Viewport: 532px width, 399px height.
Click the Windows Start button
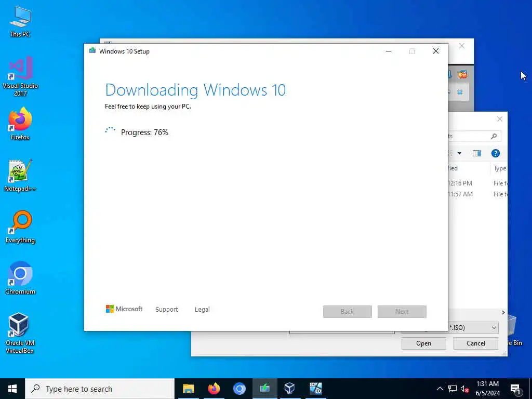click(12, 389)
